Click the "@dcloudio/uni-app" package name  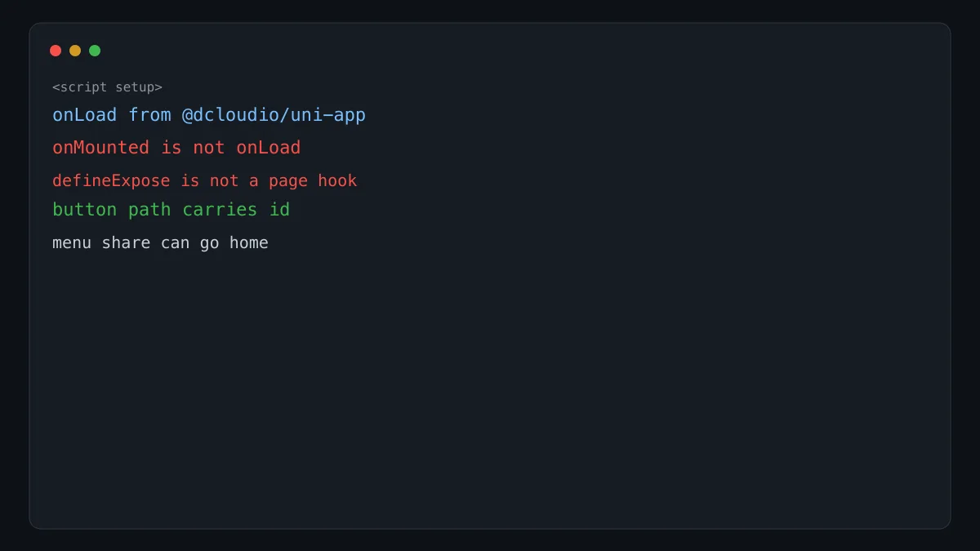point(274,115)
